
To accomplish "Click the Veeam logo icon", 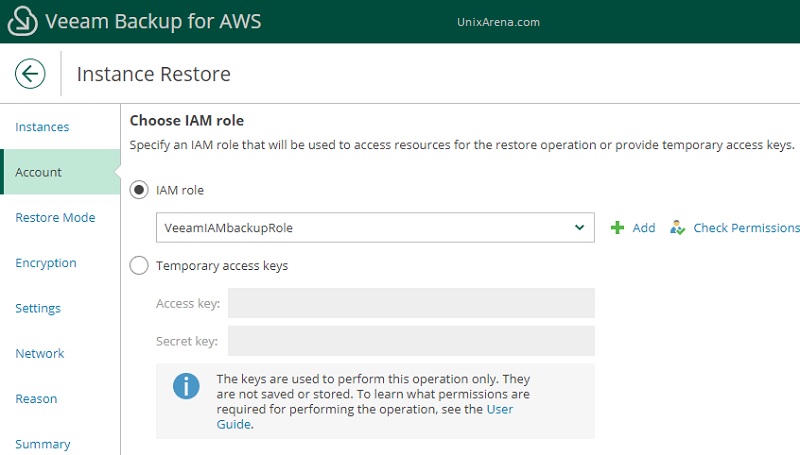I will [x=22, y=21].
